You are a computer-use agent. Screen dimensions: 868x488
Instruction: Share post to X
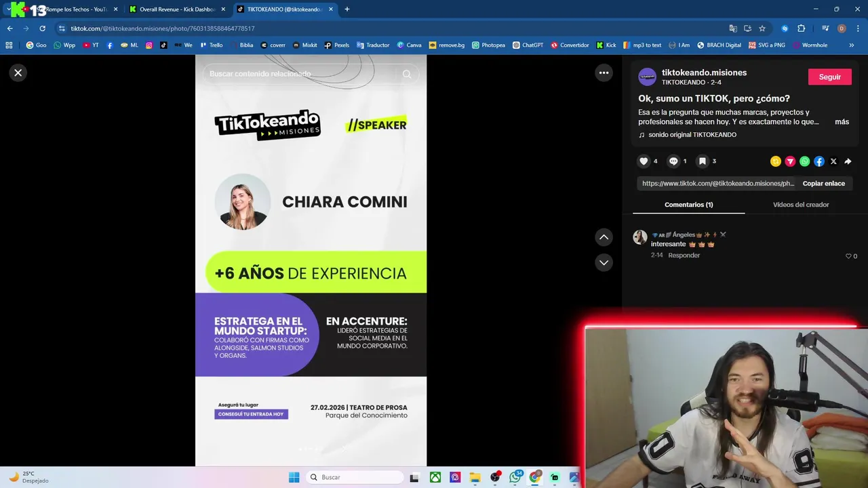click(x=833, y=161)
